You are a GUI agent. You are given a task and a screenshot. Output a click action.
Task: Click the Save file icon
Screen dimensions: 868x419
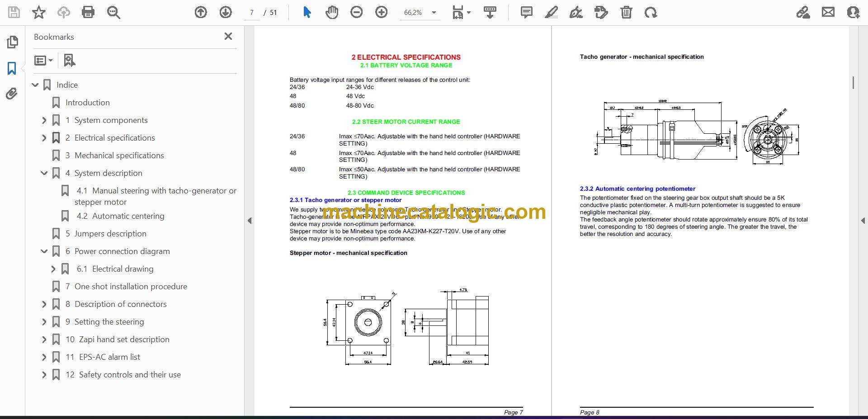(14, 12)
